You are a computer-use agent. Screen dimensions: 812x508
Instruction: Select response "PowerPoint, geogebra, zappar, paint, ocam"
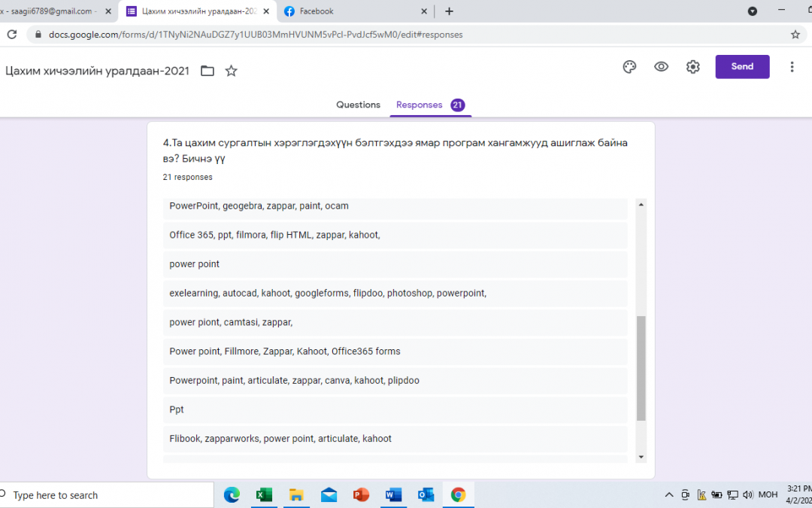click(395, 208)
